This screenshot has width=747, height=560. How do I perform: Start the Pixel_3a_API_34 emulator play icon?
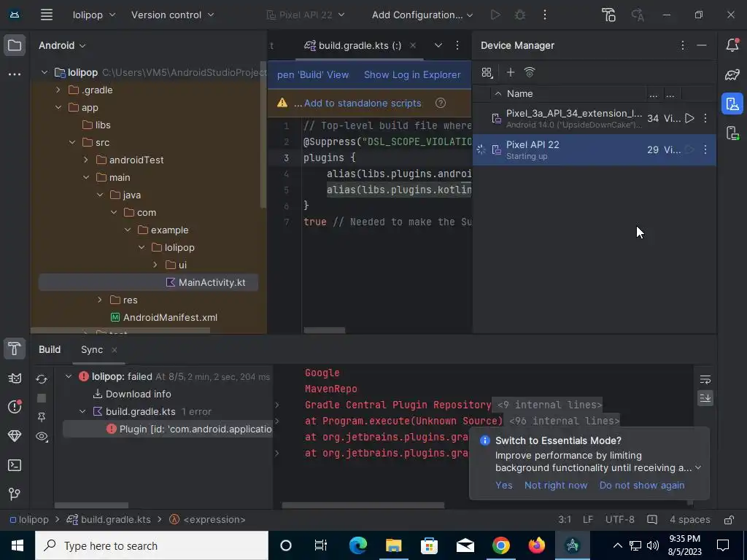coord(689,118)
